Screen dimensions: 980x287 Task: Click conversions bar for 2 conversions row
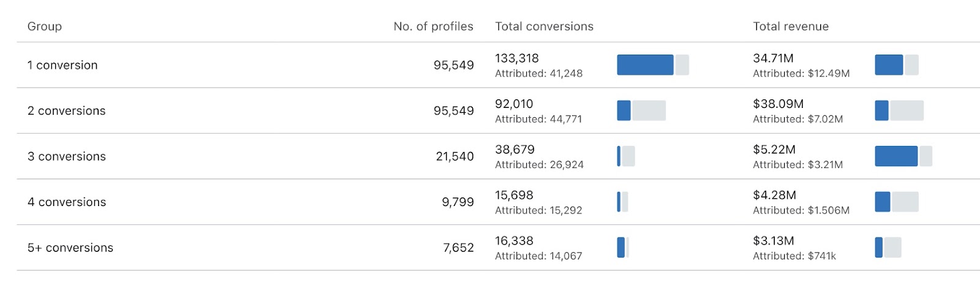pos(641,111)
